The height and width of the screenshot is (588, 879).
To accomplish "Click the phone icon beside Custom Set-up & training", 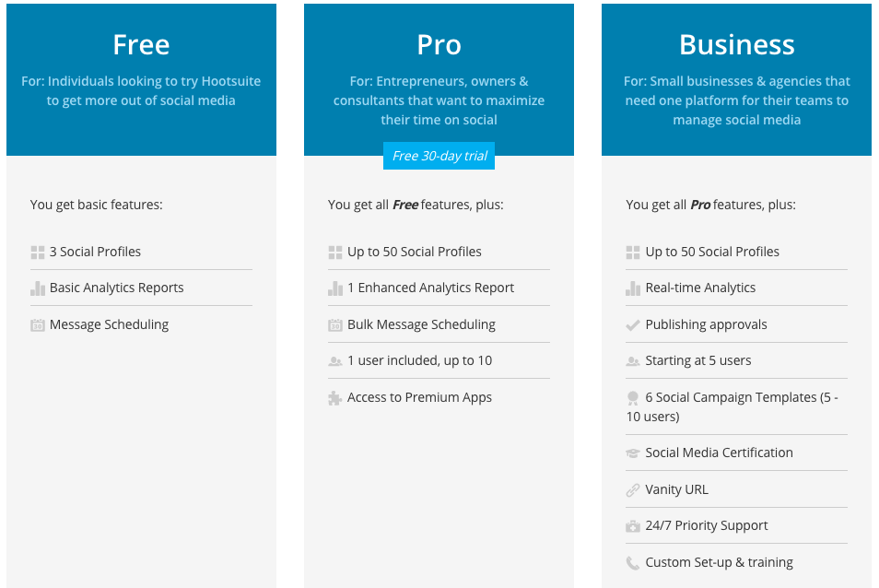I will [x=633, y=562].
